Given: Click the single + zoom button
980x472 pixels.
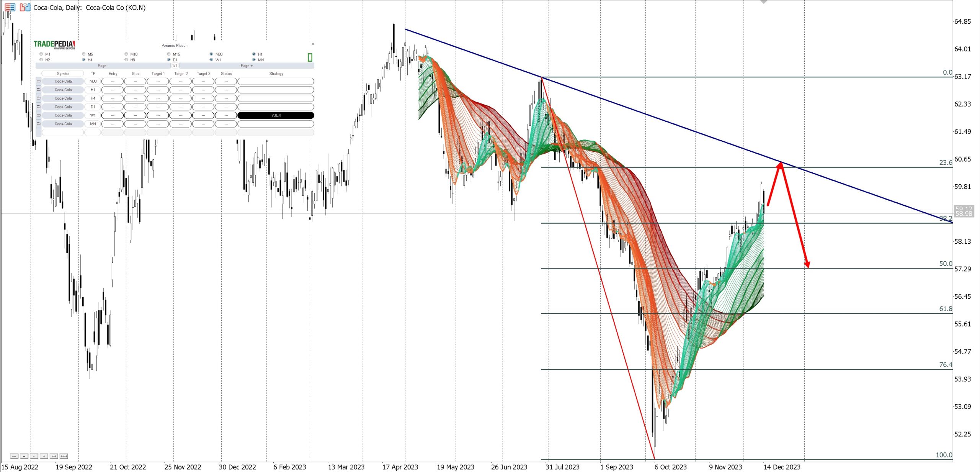Looking at the screenshot, I should coord(44,456).
